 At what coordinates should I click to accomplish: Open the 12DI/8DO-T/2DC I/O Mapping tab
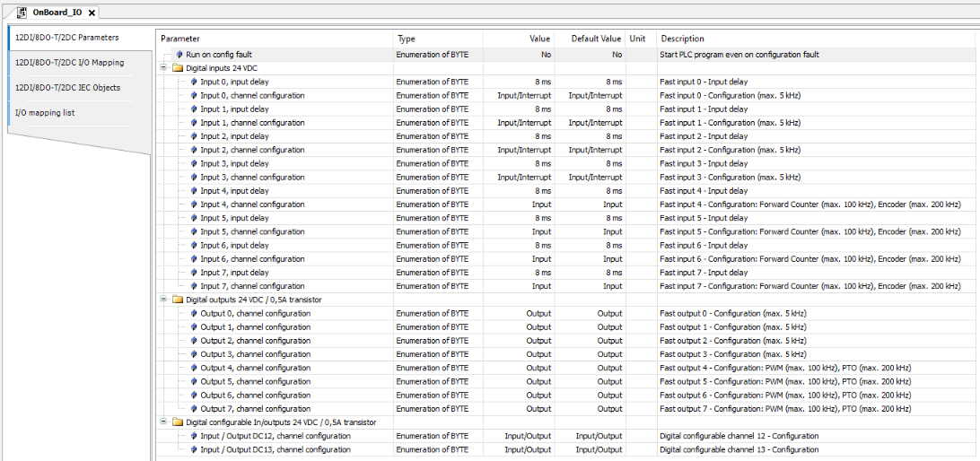point(69,63)
